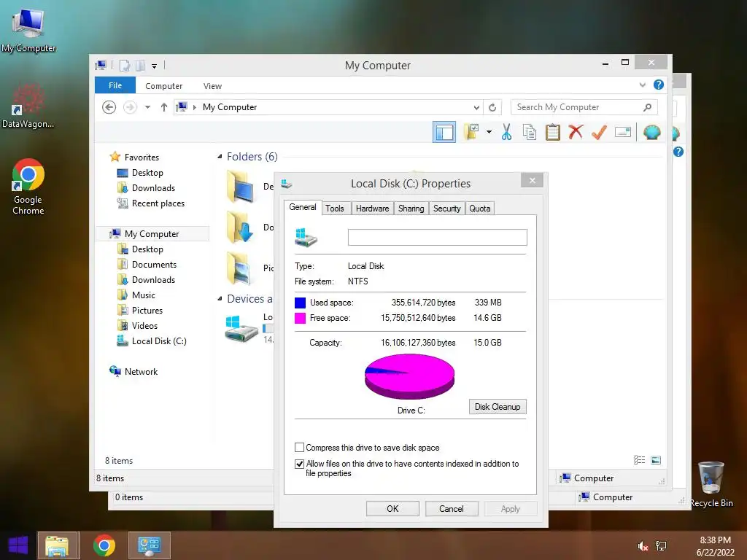This screenshot has height=560, width=747.
Task: Select Desktop under Favorites
Action: coord(147,172)
